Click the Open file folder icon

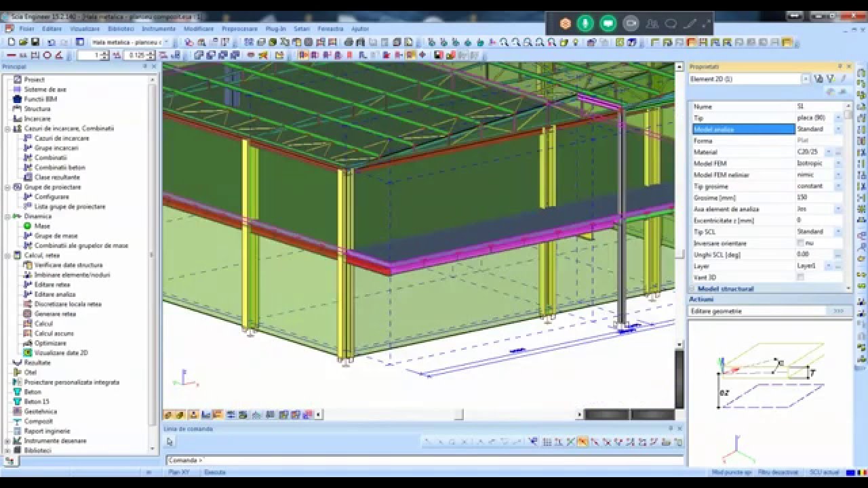[x=23, y=42]
